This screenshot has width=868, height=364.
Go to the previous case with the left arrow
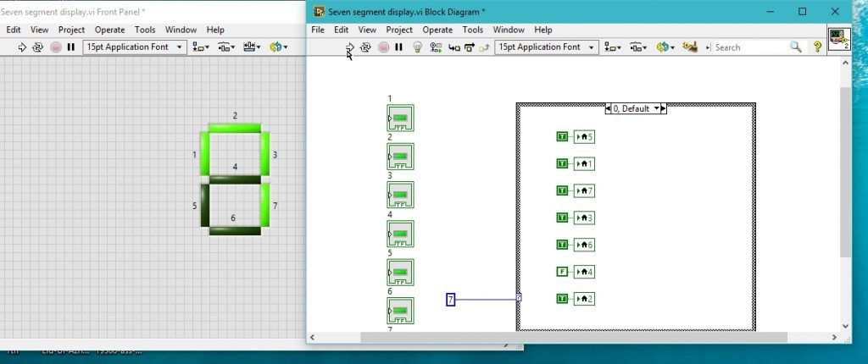click(x=608, y=108)
